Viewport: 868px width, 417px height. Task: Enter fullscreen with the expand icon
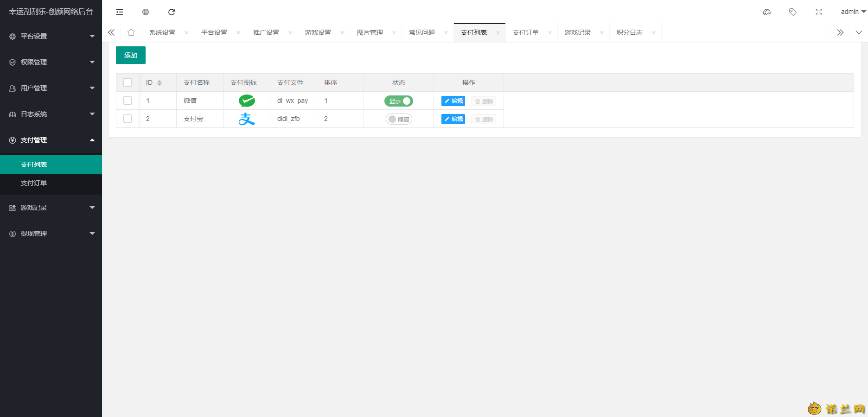point(819,12)
